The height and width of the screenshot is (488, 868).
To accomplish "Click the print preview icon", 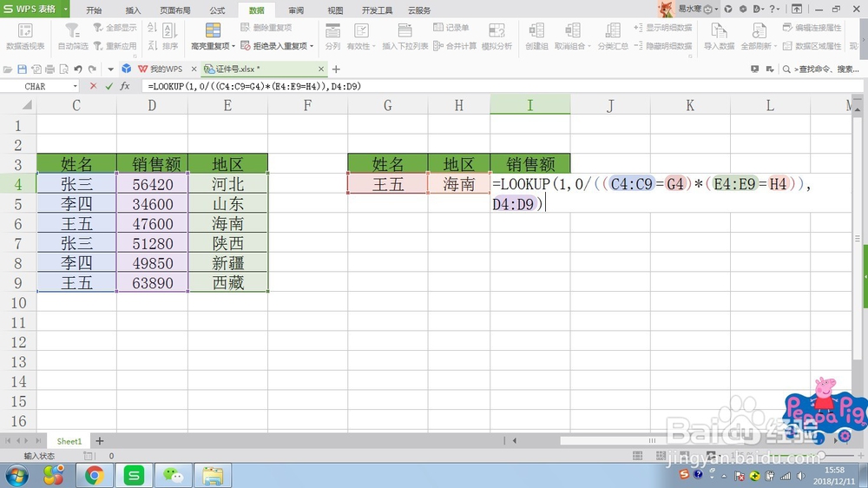I will [x=63, y=69].
